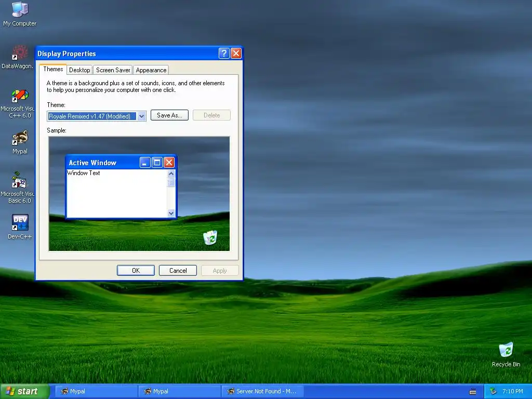
Task: Click the sample Active Window minimize button
Action: (145, 163)
